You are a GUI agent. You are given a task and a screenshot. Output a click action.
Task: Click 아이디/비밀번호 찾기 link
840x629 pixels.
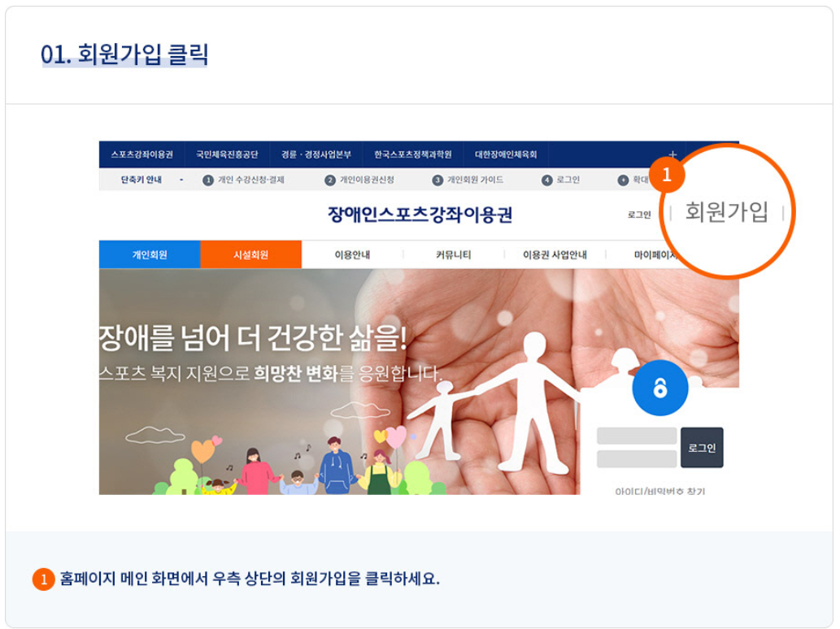[660, 490]
